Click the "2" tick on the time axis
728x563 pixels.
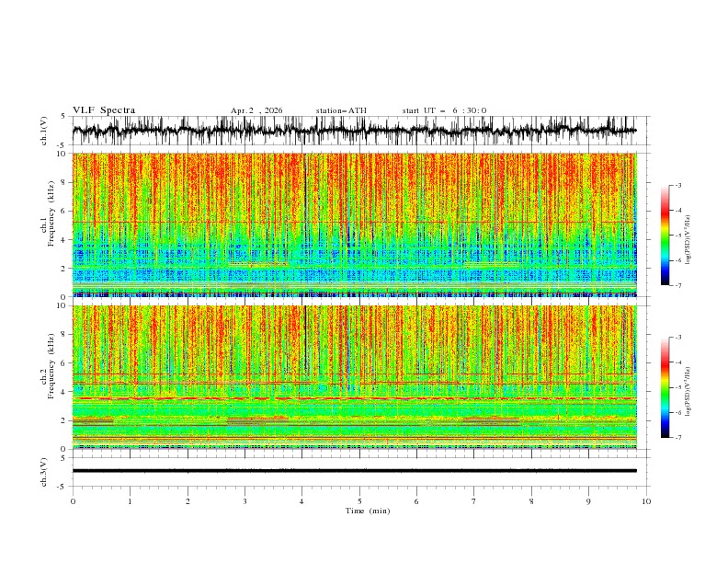click(188, 501)
